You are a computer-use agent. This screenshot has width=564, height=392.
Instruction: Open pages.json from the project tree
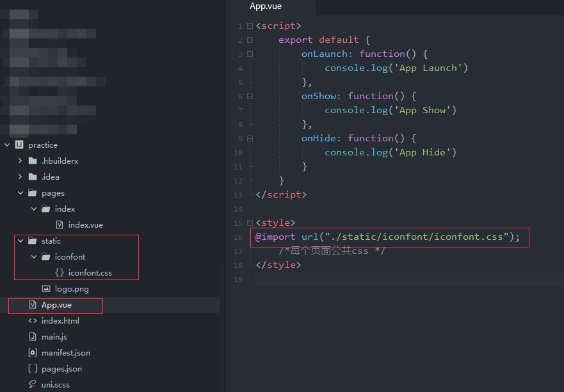click(62, 369)
